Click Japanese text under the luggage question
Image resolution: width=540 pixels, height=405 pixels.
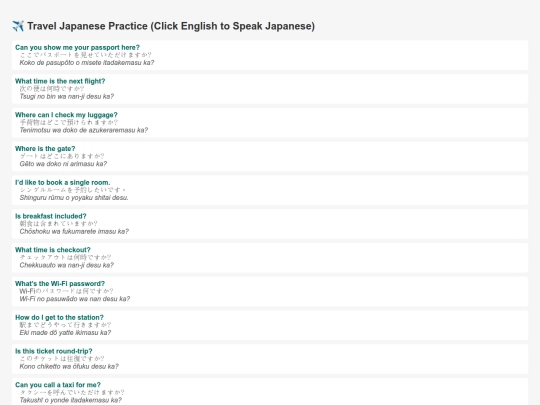click(x=69, y=123)
